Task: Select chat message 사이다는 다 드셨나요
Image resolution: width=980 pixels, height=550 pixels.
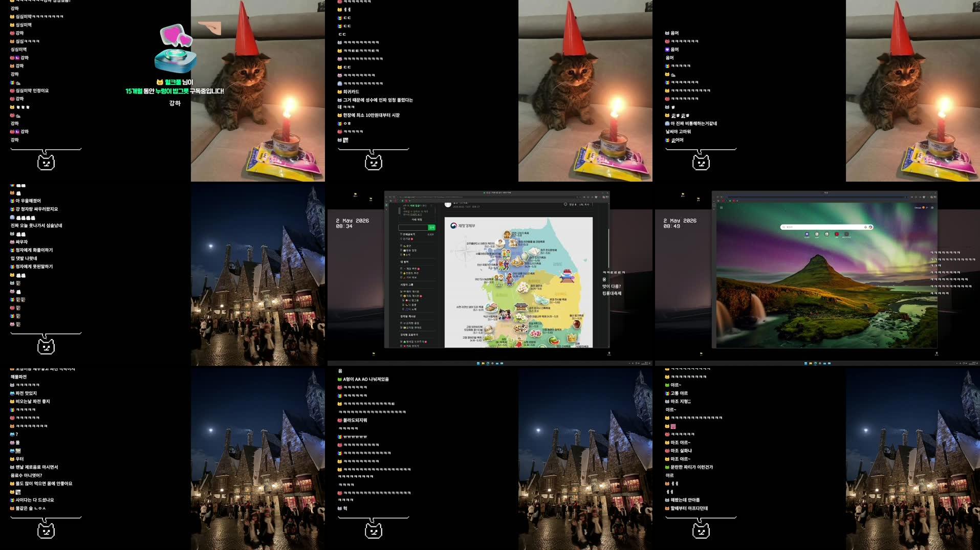Action: 35,500
